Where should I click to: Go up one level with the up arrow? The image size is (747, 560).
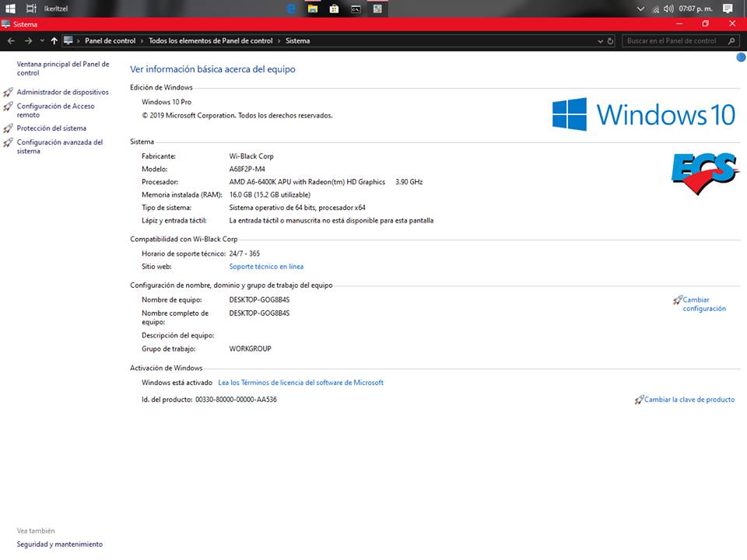(x=54, y=41)
